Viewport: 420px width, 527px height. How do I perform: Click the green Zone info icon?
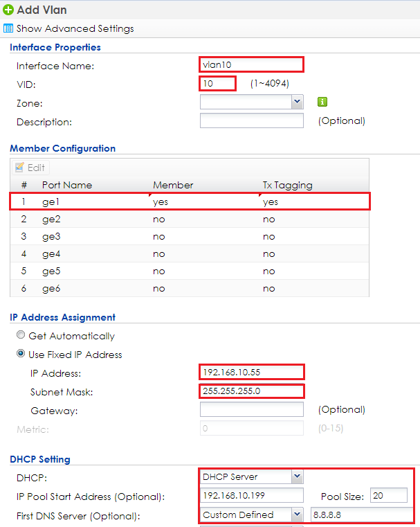click(322, 102)
